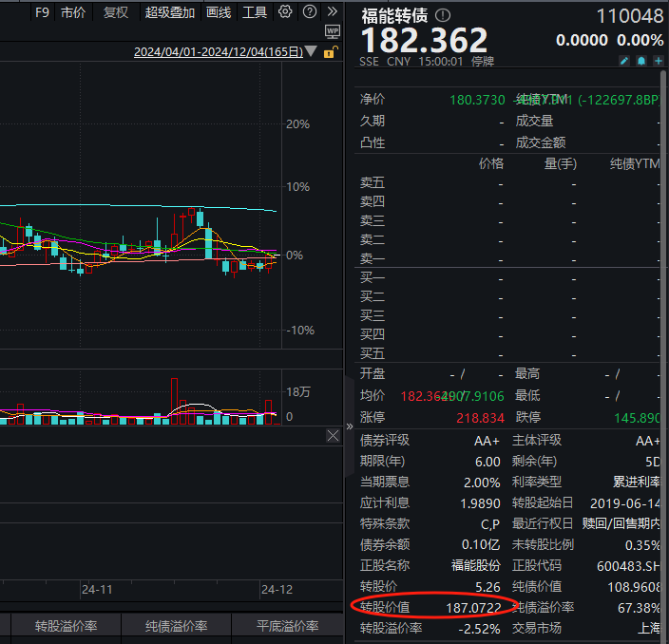The height and width of the screenshot is (644, 669).
Task: Open the date range dropdown triangle
Action: 311,52
